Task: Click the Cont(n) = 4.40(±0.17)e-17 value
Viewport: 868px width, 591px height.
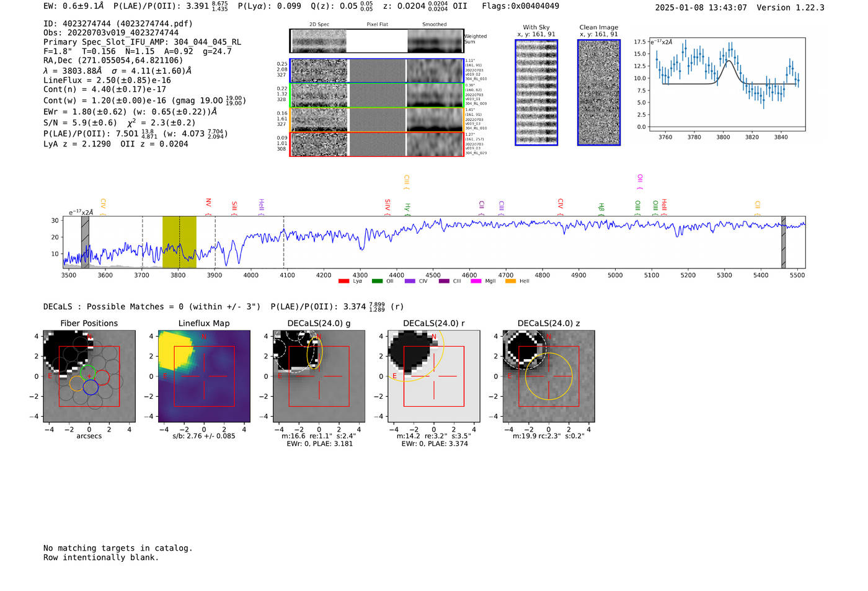Action: 105,89
